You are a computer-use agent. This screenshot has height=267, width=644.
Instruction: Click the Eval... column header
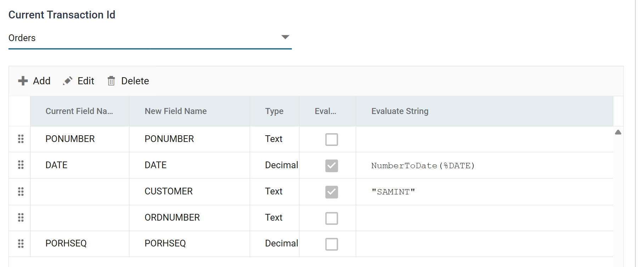pyautogui.click(x=328, y=111)
